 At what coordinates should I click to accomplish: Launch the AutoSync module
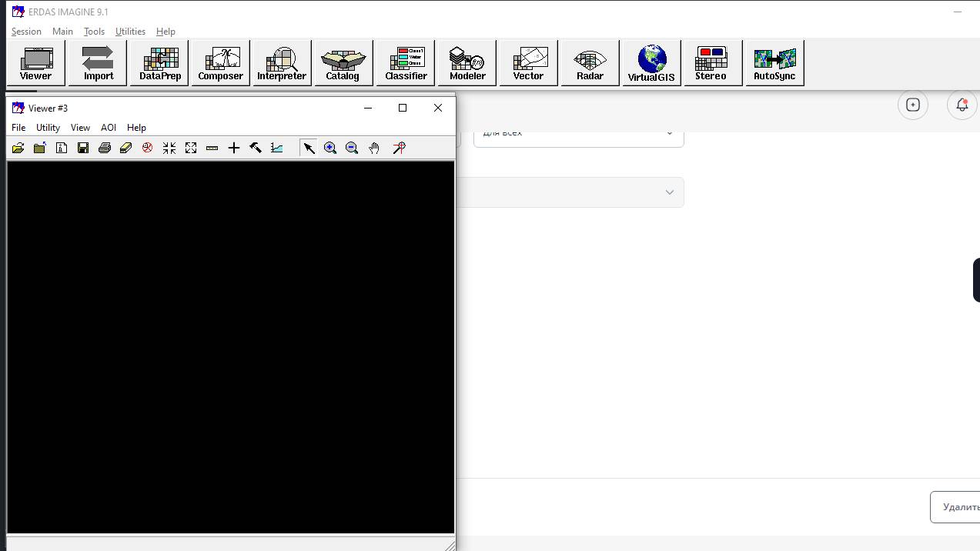pyautogui.click(x=774, y=62)
